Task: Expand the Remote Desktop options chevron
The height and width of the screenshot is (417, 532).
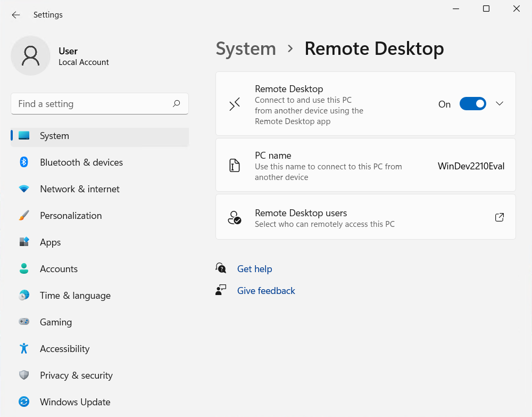Action: (x=500, y=104)
